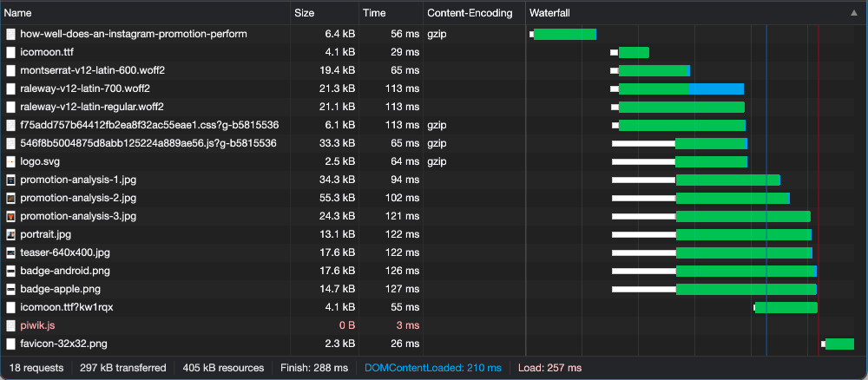Click the icon beside icomoon.ttf
This screenshot has height=380, width=868.
(x=11, y=52)
